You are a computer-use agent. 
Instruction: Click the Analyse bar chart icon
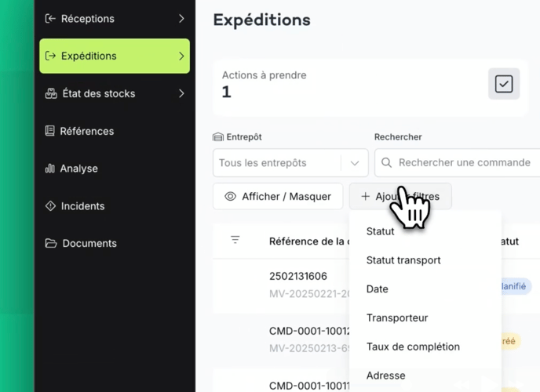(x=50, y=169)
